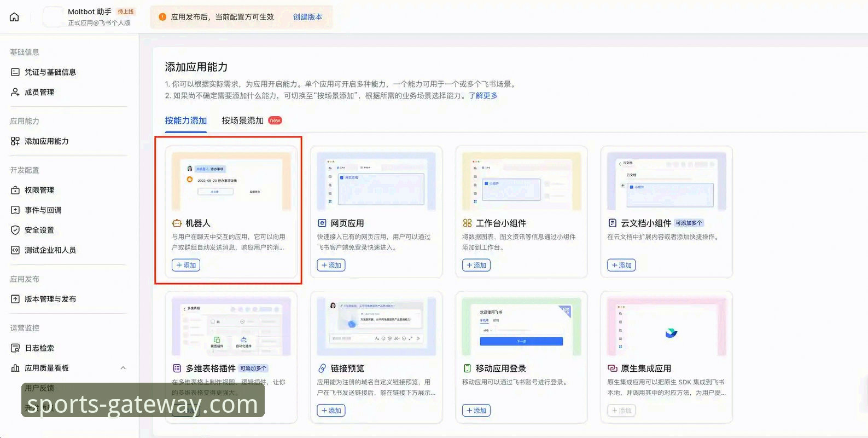This screenshot has height=438, width=868.
Task: Click the 日志检索 search icon
Action: point(15,348)
